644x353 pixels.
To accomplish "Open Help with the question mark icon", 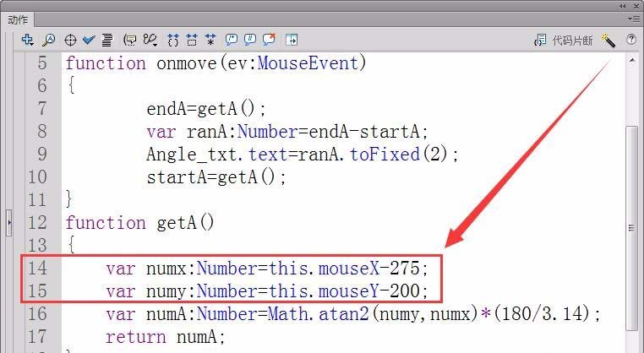I will [630, 40].
